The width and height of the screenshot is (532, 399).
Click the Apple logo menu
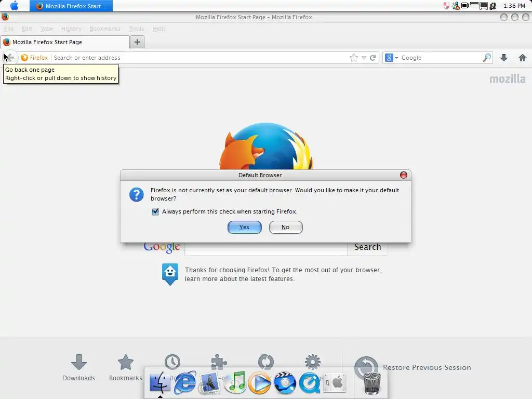[14, 6]
